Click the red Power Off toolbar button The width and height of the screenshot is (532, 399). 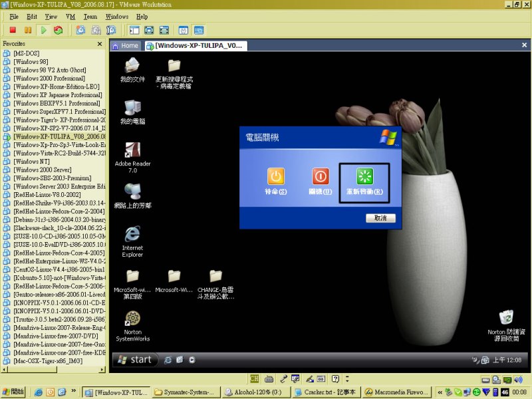(13, 30)
